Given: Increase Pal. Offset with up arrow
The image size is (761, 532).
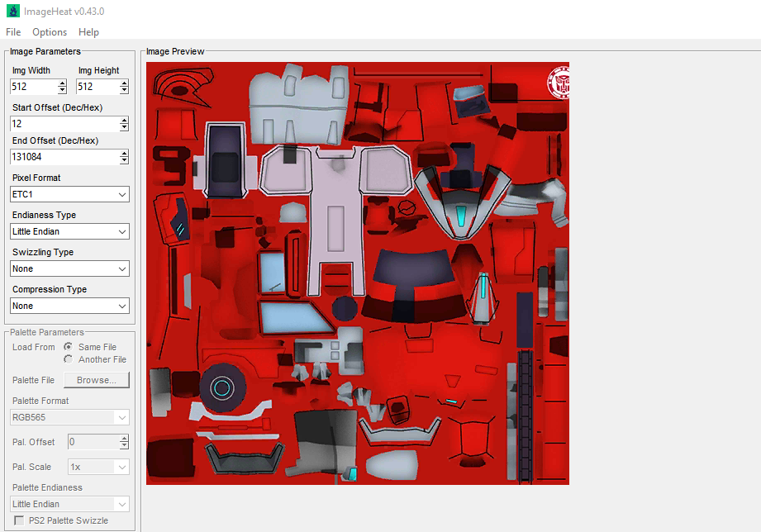Looking at the screenshot, I should tap(124, 439).
